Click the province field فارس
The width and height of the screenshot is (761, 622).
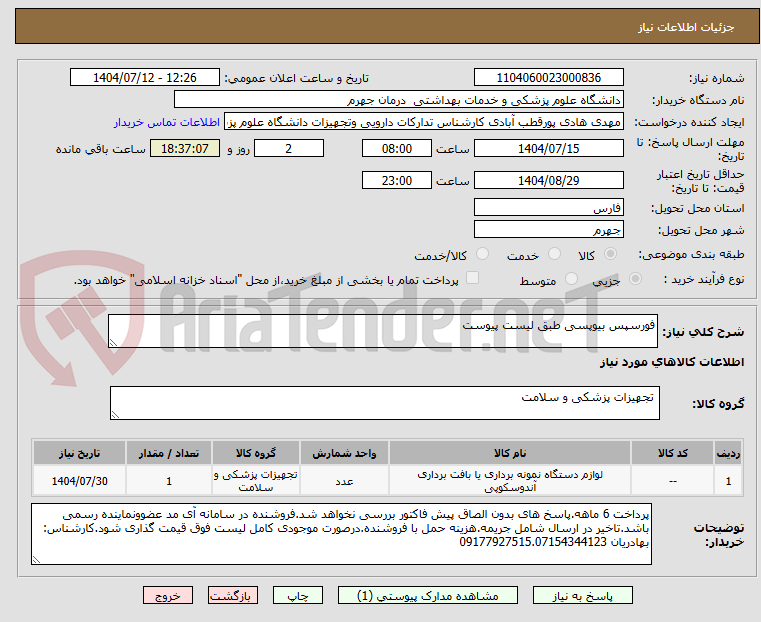pos(548,208)
